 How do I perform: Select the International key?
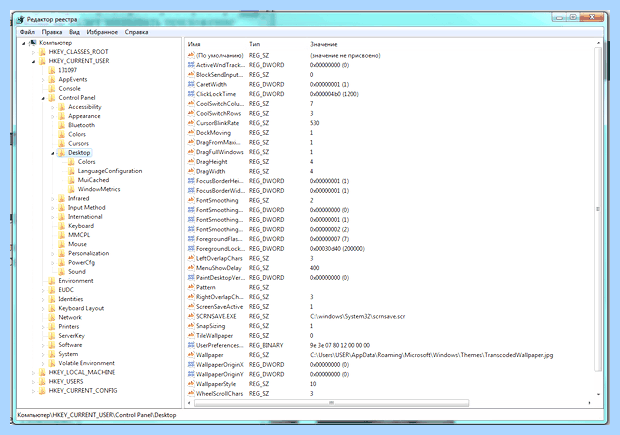85,217
